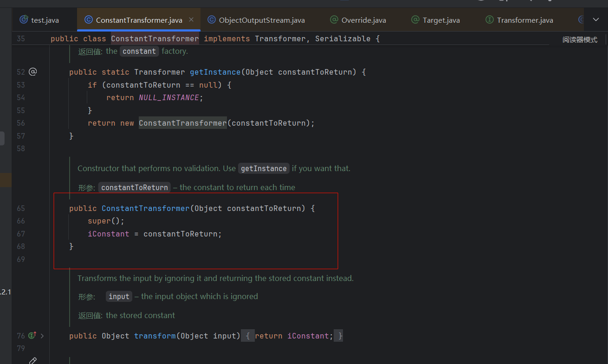Click the pencil edit icon in the gutter
The width and height of the screenshot is (608, 364).
coord(32,361)
